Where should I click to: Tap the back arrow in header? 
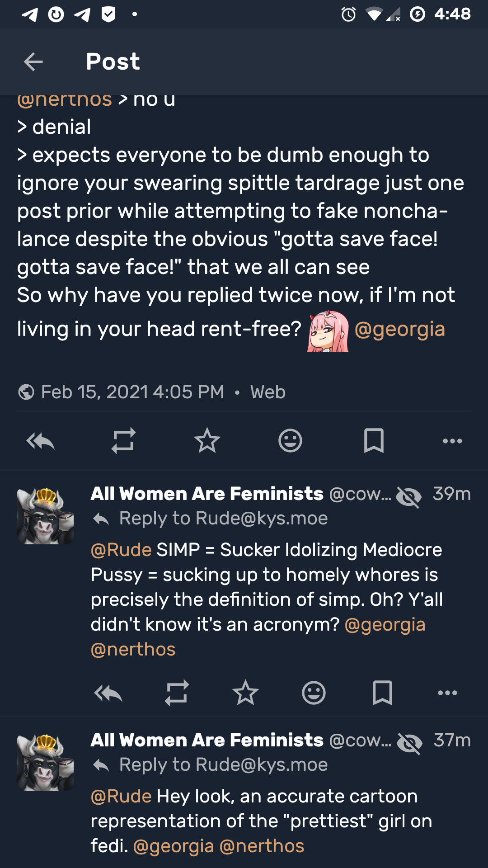pos(33,61)
